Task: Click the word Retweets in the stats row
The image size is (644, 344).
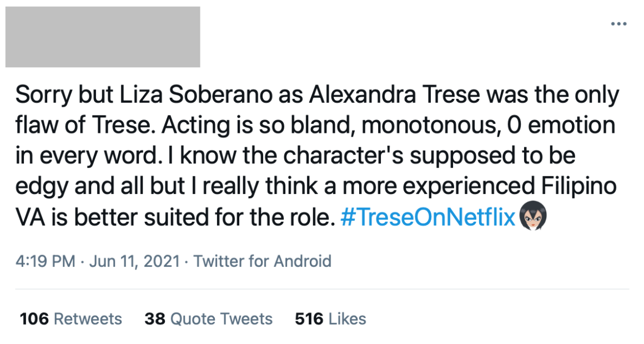Action: click(88, 319)
